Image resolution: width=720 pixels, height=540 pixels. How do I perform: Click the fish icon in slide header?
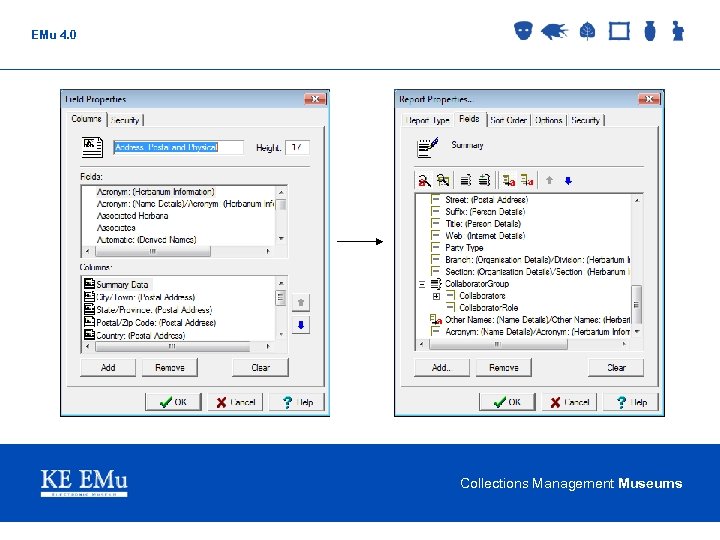[554, 31]
